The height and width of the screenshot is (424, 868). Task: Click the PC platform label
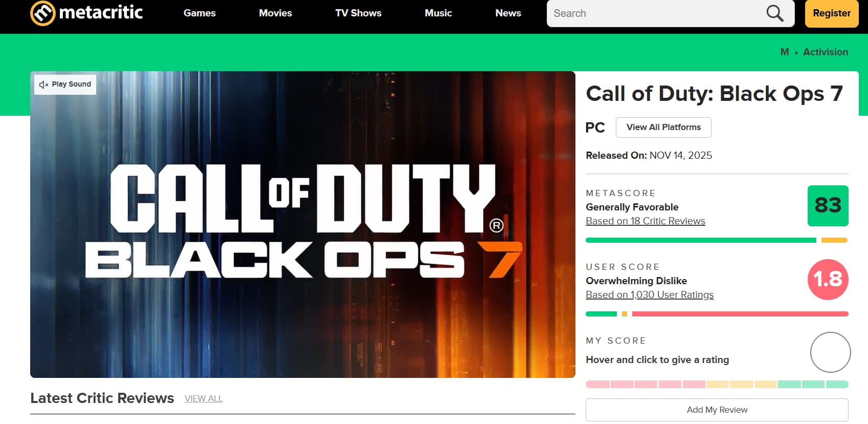595,128
